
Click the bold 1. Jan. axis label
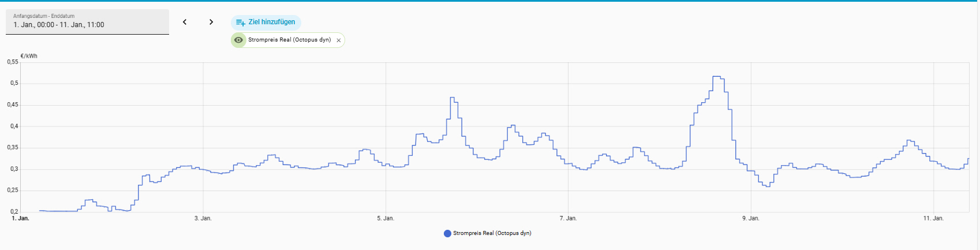(21, 218)
